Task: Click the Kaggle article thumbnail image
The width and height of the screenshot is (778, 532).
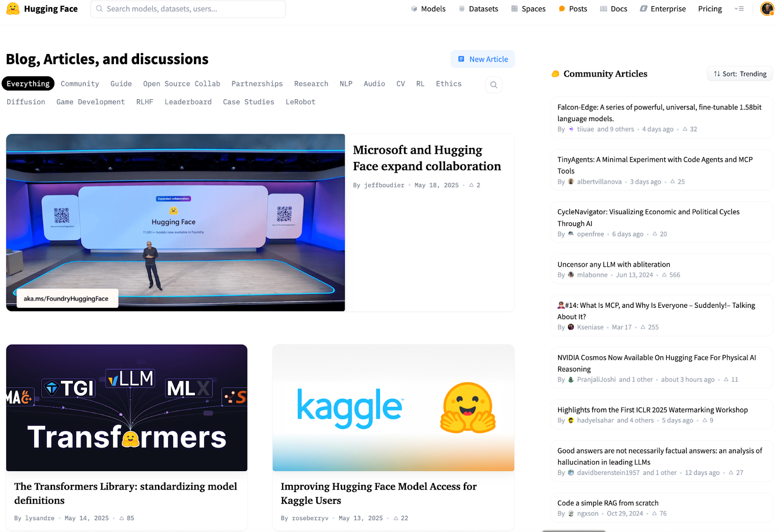Action: pos(393,408)
